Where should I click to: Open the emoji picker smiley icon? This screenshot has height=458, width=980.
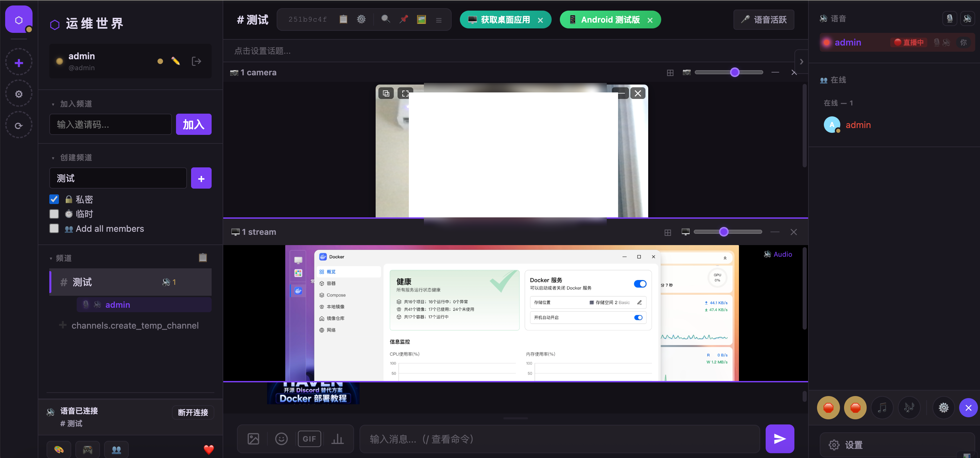281,438
